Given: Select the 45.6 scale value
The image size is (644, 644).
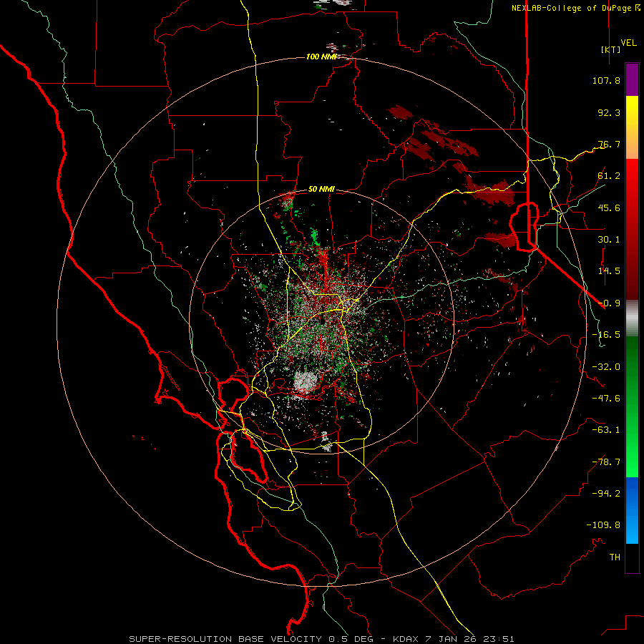Looking at the screenshot, I should click(609, 208).
